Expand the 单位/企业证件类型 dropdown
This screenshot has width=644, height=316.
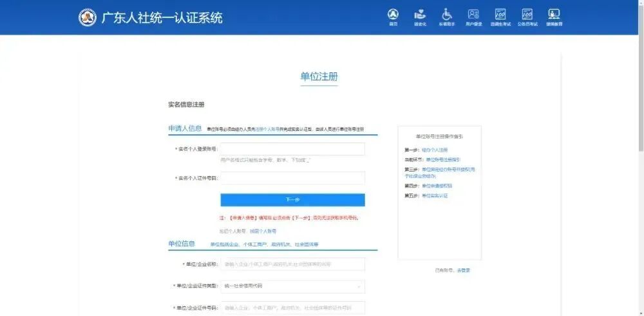[292, 286]
